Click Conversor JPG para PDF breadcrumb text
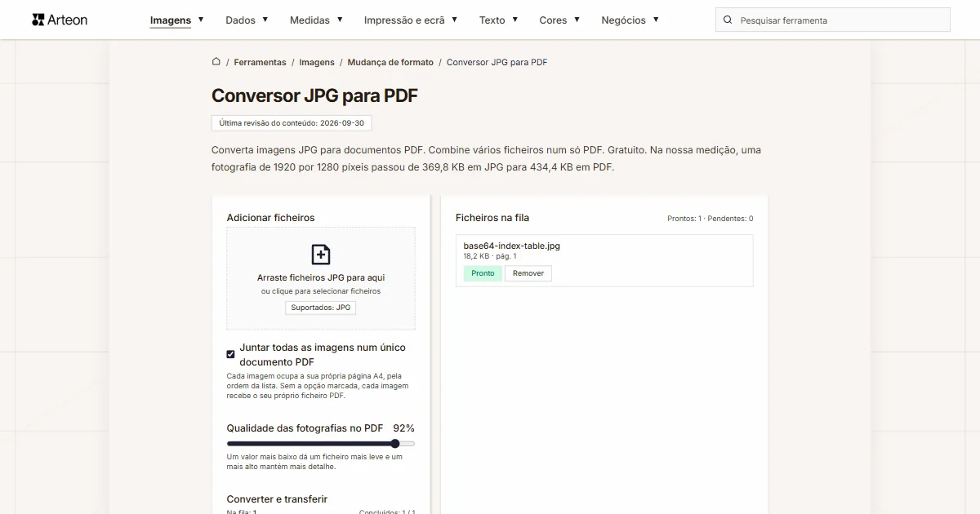Image resolution: width=980 pixels, height=514 pixels. (x=497, y=62)
